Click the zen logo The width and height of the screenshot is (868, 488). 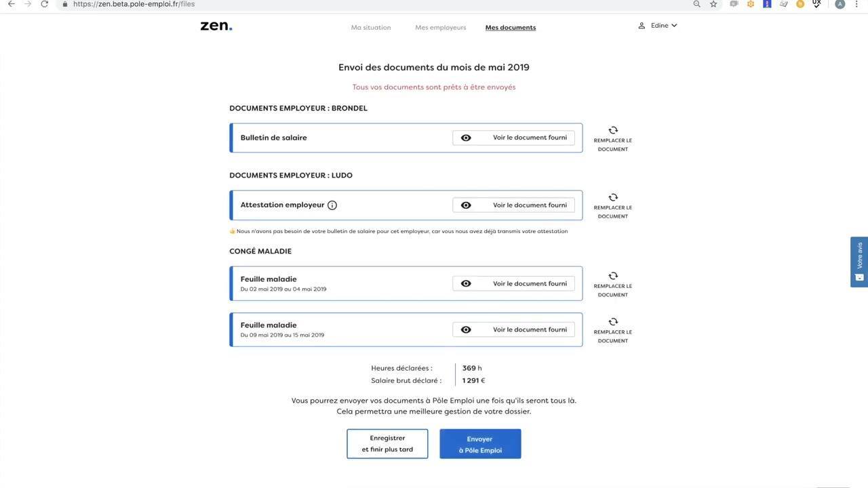tap(216, 26)
